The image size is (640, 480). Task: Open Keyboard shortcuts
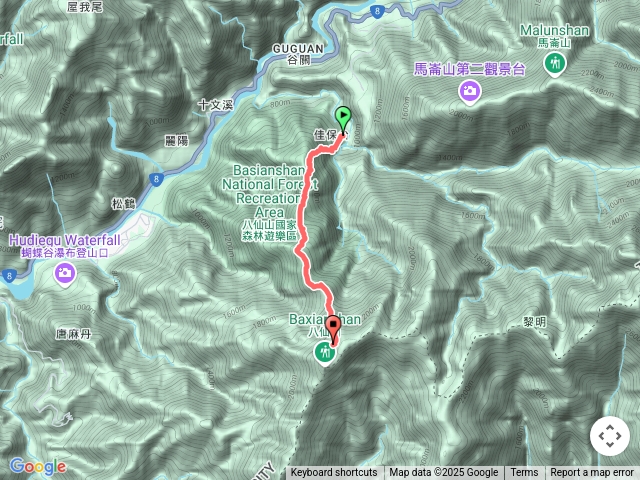[334, 473]
